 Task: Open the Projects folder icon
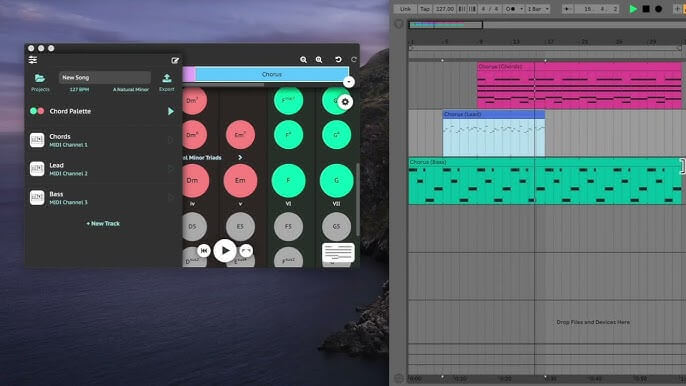coord(40,78)
